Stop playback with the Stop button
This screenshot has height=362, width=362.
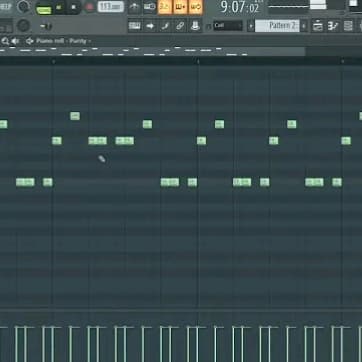(74, 7)
